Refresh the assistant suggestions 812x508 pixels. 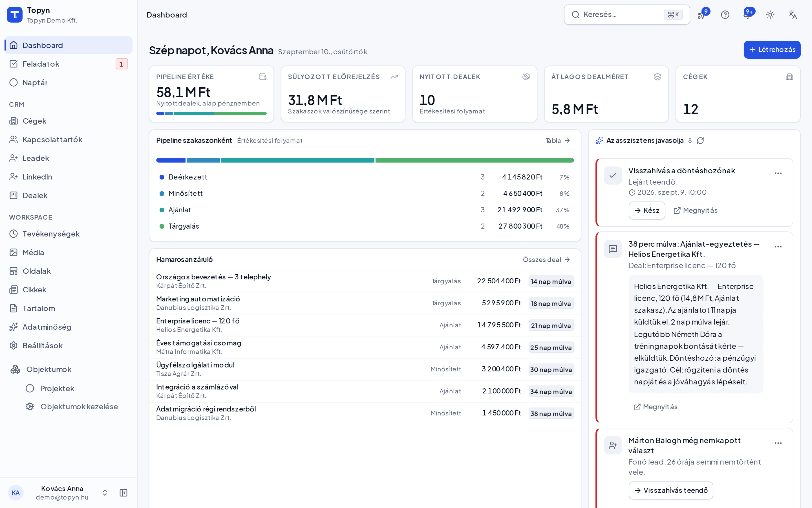pos(700,141)
